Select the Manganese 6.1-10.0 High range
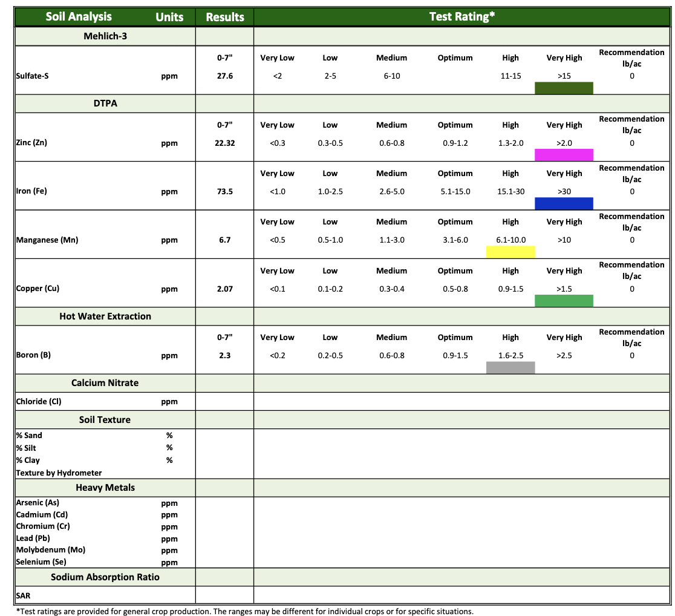This screenshot has height=616, width=675. [510, 240]
